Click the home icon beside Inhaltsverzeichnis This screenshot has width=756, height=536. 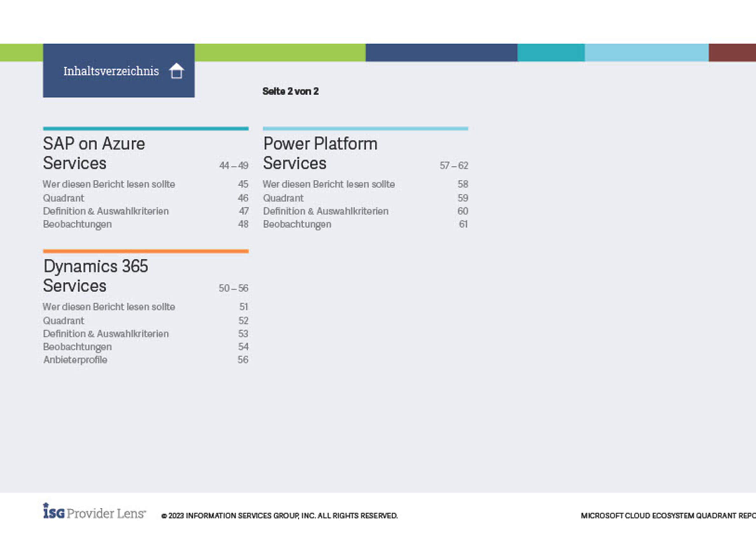point(176,71)
